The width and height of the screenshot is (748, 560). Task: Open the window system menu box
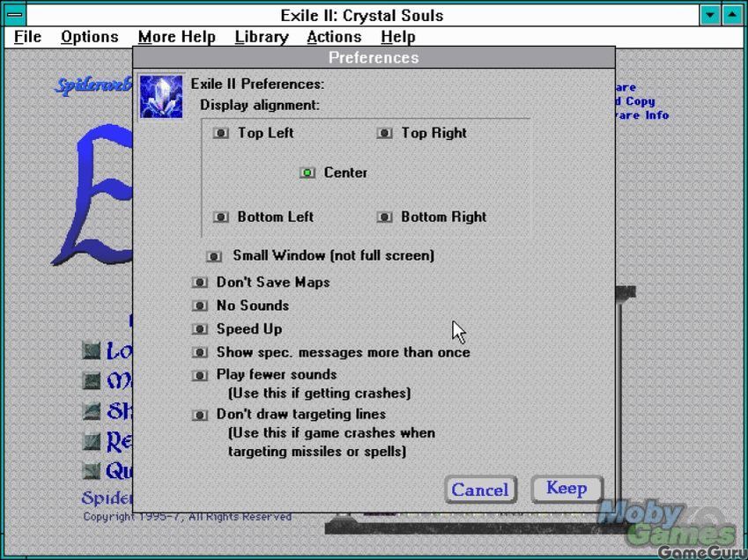15,15
